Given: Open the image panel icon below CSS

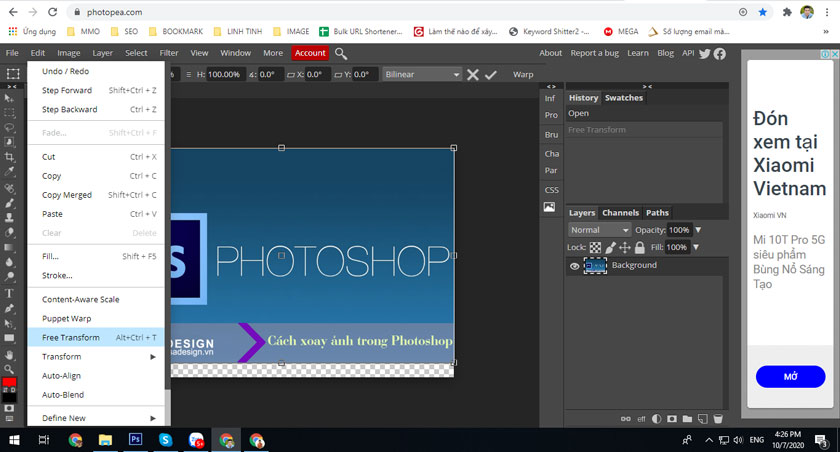Looking at the screenshot, I should coord(550,207).
